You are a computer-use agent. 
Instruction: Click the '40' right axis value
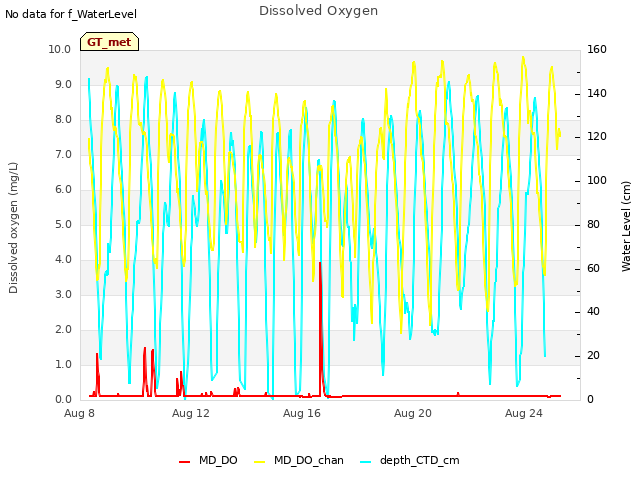pos(593,312)
